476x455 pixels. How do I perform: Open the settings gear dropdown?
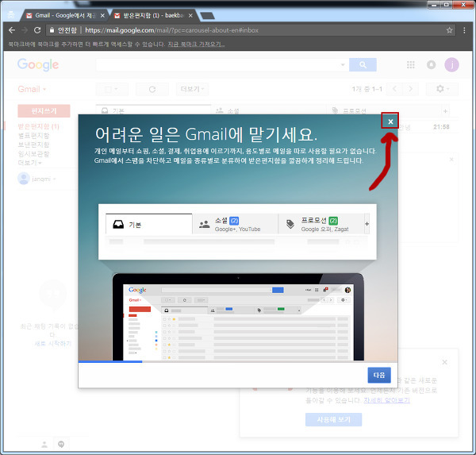(x=442, y=89)
